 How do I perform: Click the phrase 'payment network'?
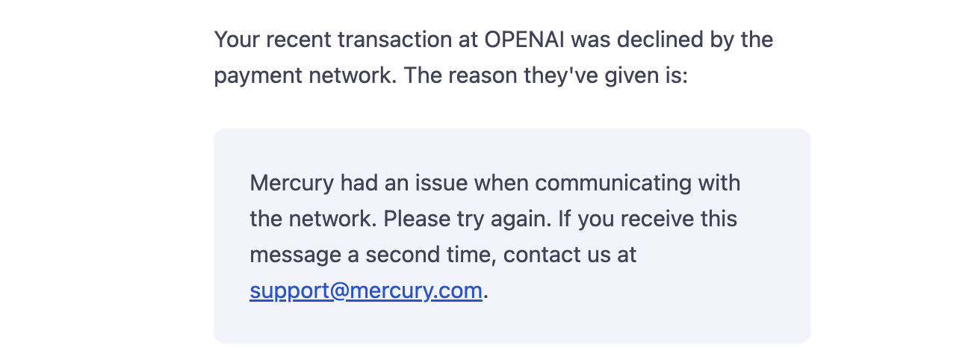304,76
